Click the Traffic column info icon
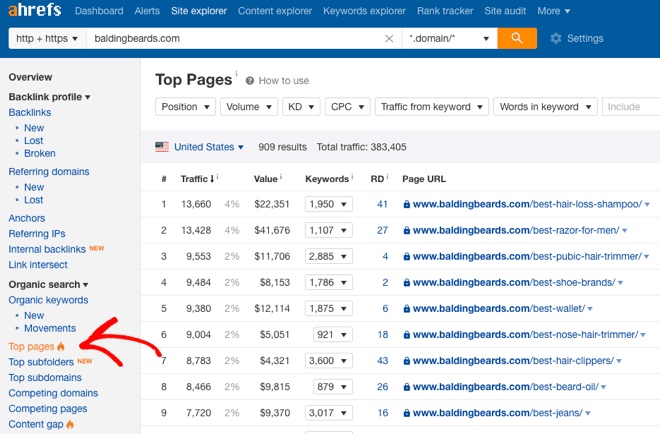The height and width of the screenshot is (434, 660). [218, 176]
